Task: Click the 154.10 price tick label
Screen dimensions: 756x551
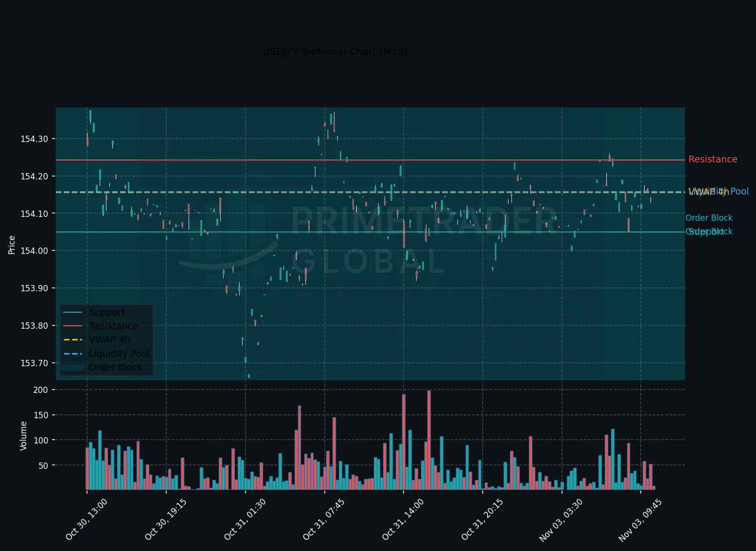Action: point(34,213)
